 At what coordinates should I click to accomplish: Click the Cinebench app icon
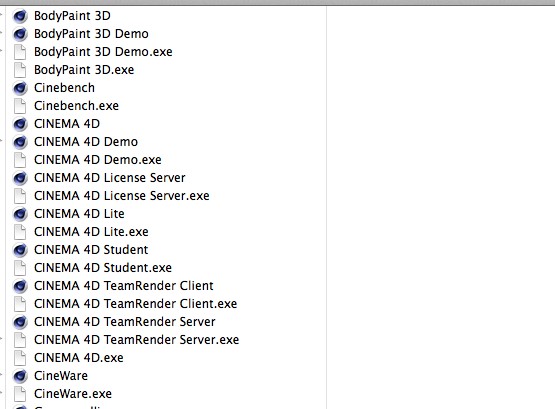tap(20, 88)
